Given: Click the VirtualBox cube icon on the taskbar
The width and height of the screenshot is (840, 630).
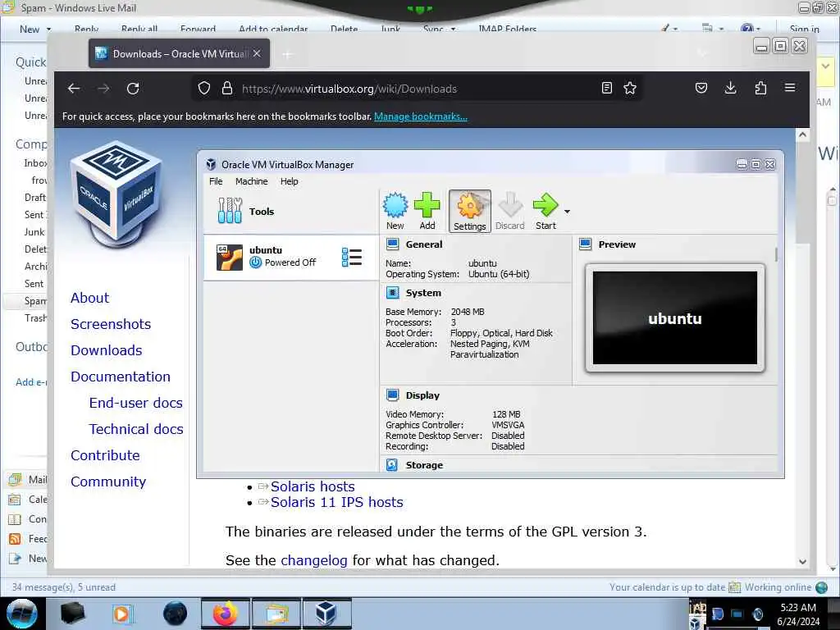Looking at the screenshot, I should click(326, 614).
